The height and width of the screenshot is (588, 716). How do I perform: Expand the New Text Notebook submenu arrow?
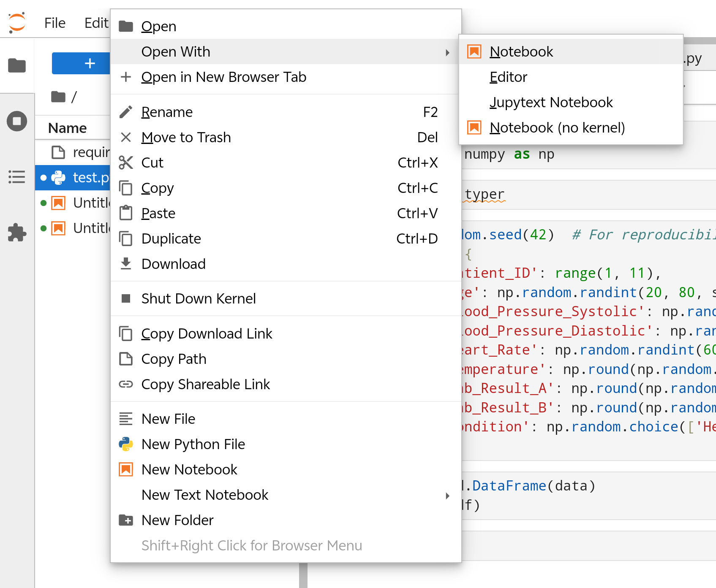(447, 496)
